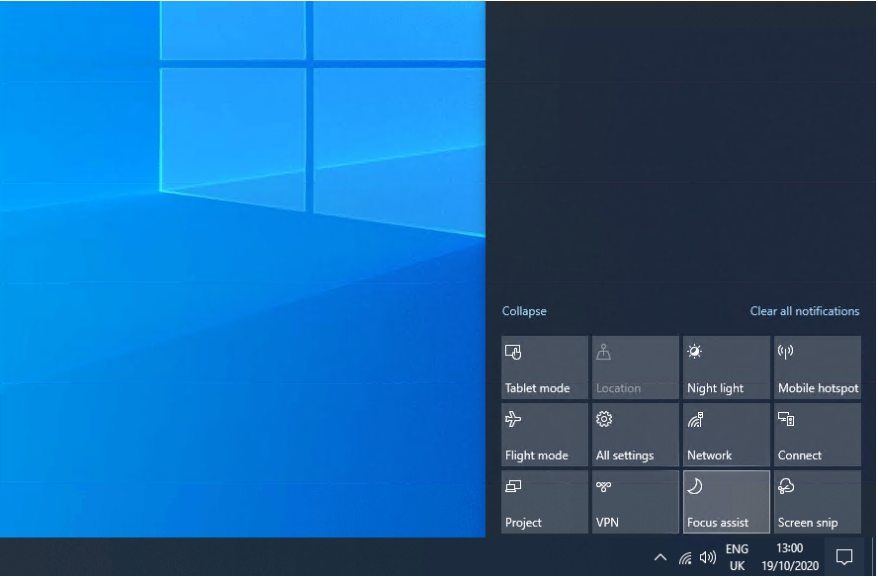Collapse the quick actions panel
The image size is (878, 577).
click(x=524, y=311)
